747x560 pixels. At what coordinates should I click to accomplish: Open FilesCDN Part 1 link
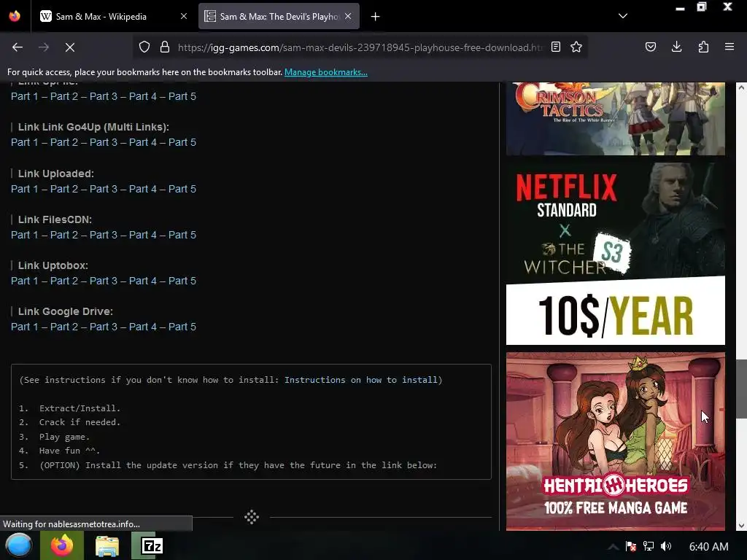24,235
